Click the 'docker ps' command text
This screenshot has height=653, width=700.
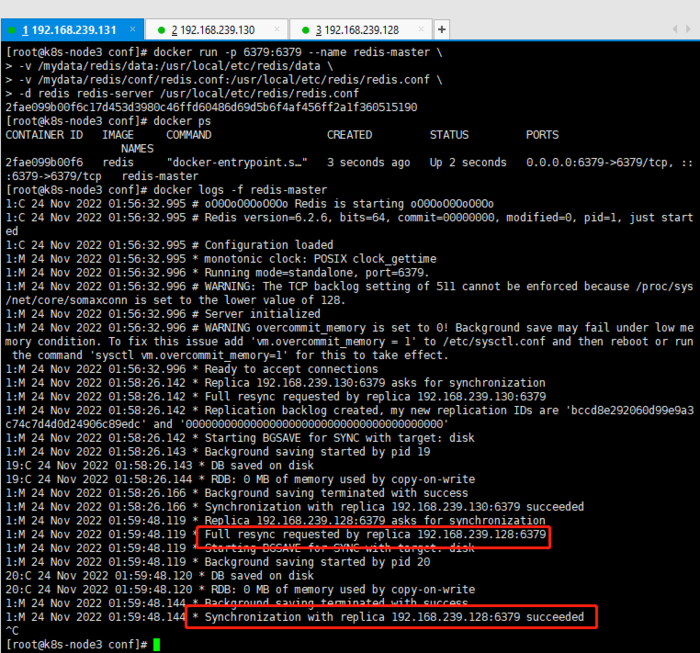point(182,121)
